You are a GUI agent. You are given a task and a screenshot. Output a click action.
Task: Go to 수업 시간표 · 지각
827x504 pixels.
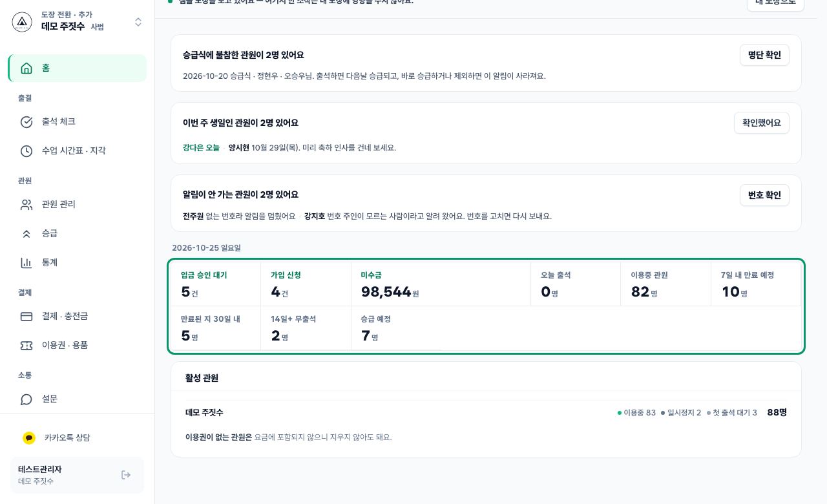pyautogui.click(x=78, y=151)
